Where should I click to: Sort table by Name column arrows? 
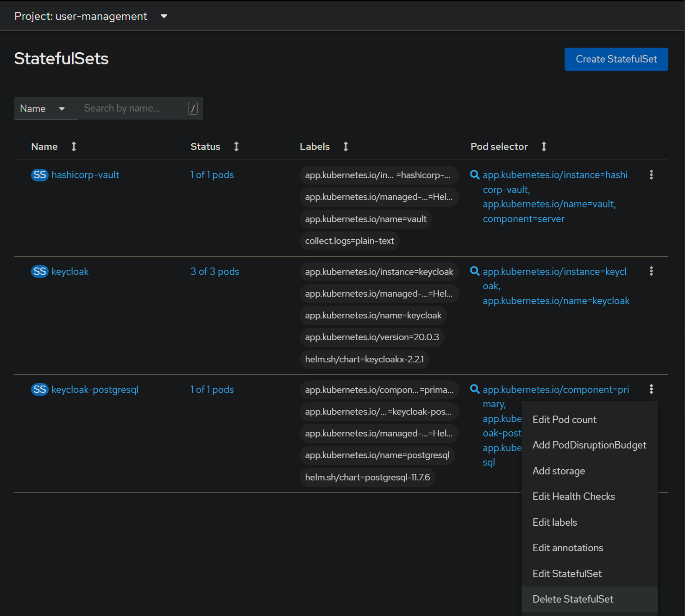point(74,147)
